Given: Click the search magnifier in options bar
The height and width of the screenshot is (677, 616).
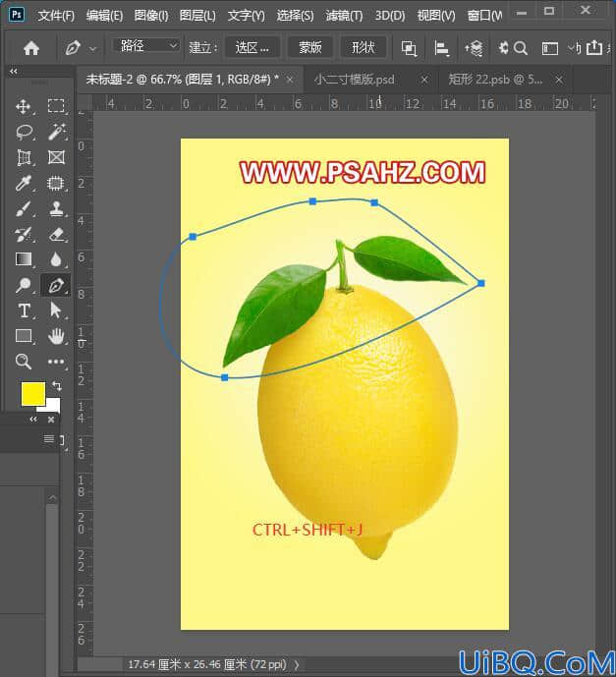Looking at the screenshot, I should coord(521,48).
